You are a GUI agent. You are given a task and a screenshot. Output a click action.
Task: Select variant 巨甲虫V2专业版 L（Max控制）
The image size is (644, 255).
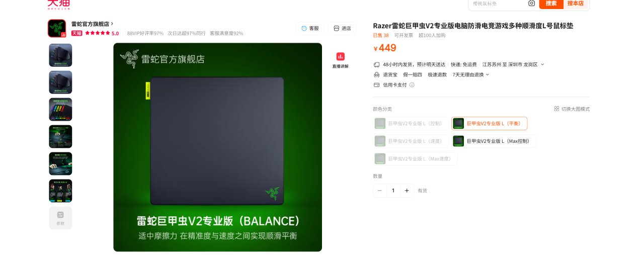pyautogui.click(x=494, y=141)
